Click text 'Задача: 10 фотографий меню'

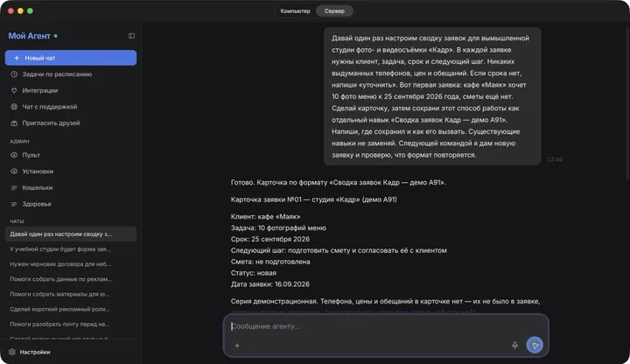[278, 227]
